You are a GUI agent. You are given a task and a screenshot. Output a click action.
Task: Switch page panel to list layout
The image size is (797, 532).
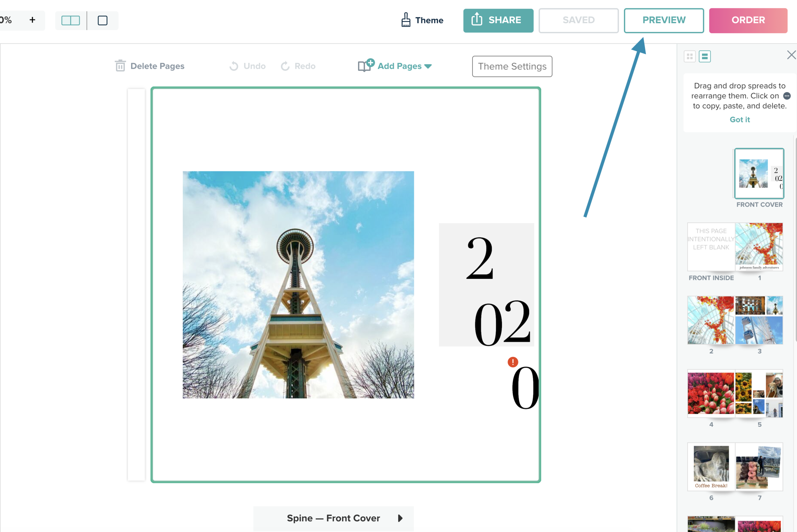tap(705, 56)
